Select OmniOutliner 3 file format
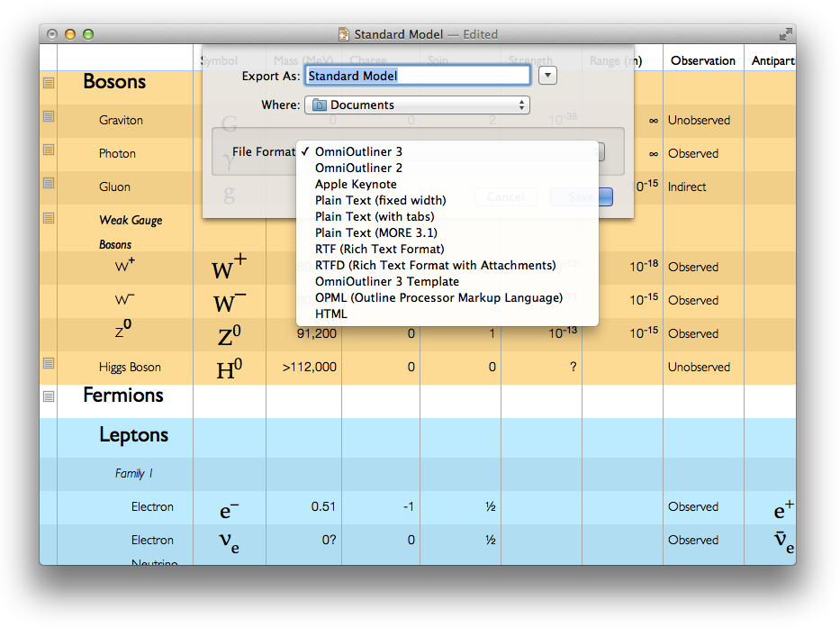This screenshot has width=840, height=628. tap(358, 152)
